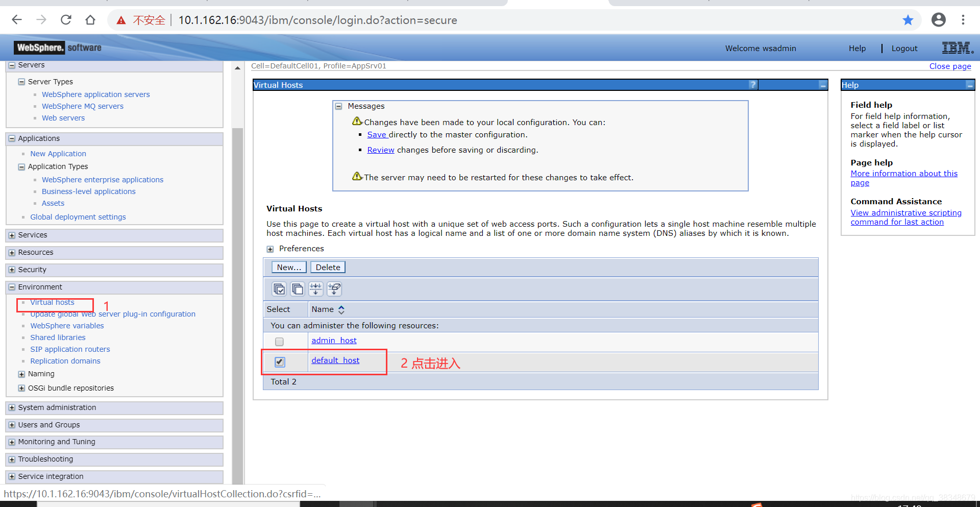Sort table by Name column arrows

[341, 309]
